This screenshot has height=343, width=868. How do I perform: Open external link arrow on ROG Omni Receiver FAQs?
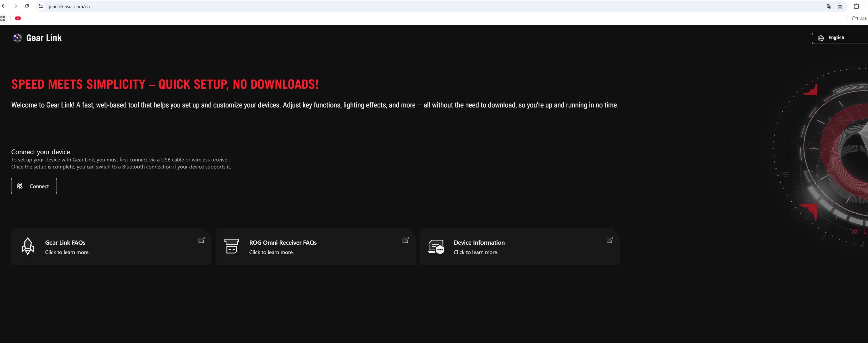pyautogui.click(x=405, y=240)
